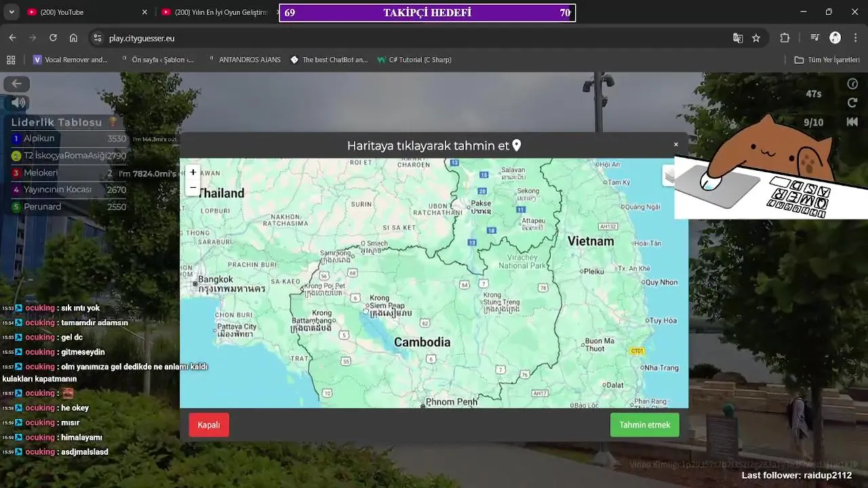Click the 9/10 round counter
868x488 pixels.
[x=813, y=123]
